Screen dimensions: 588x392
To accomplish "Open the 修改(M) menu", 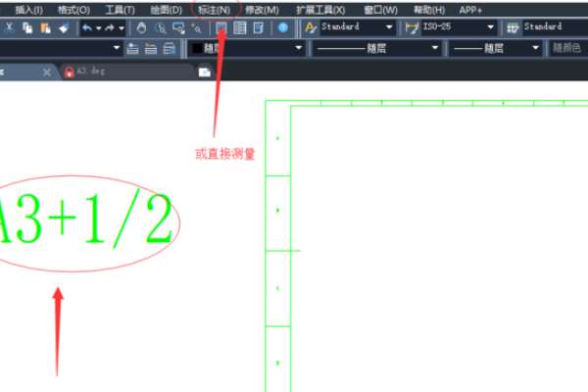I will click(x=262, y=10).
